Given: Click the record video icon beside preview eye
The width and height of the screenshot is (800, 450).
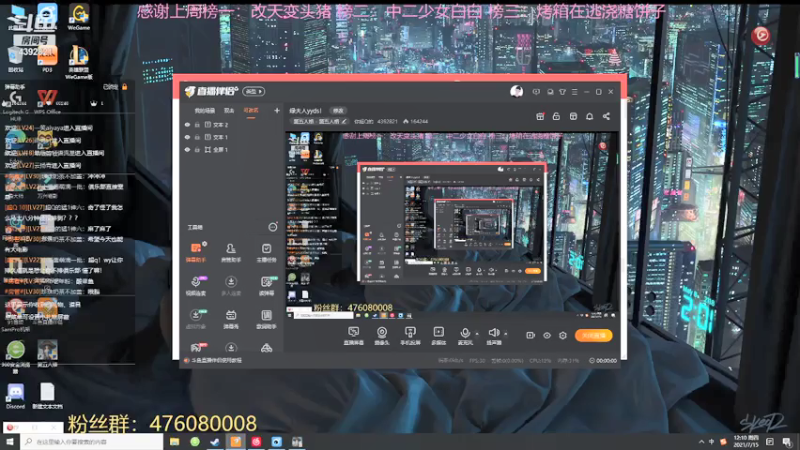Looking at the screenshot, I should coord(531,335).
